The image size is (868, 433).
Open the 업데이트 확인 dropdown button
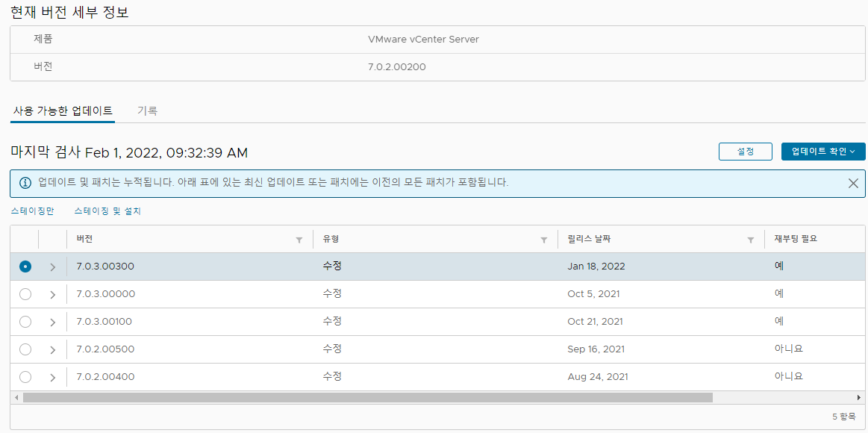[x=823, y=152]
